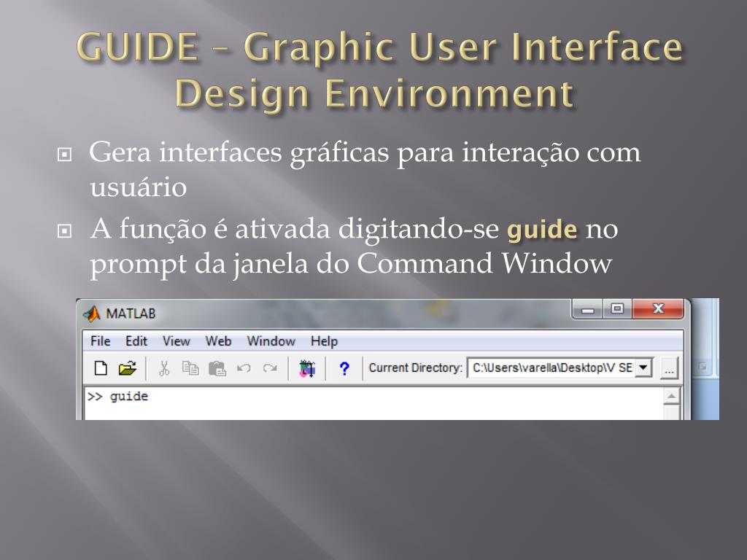This screenshot has width=747, height=560.
Task: Expand the Current Directory dropdown arrow
Action: coord(643,367)
